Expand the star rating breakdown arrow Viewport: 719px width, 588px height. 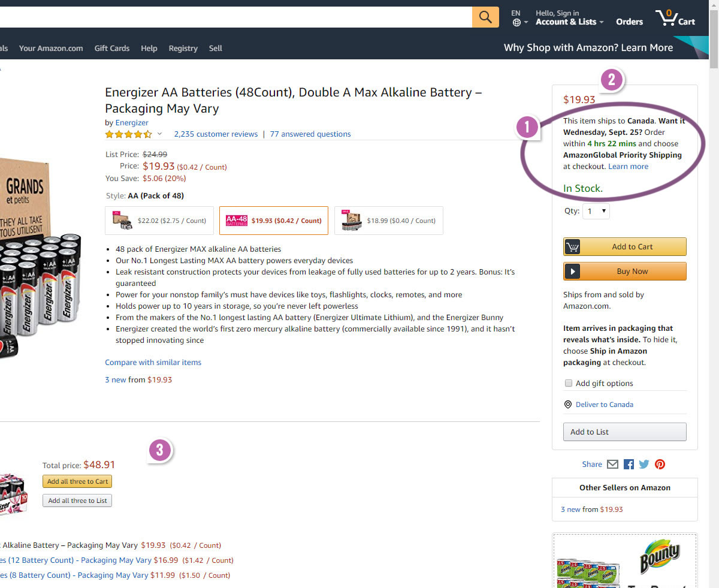point(160,134)
